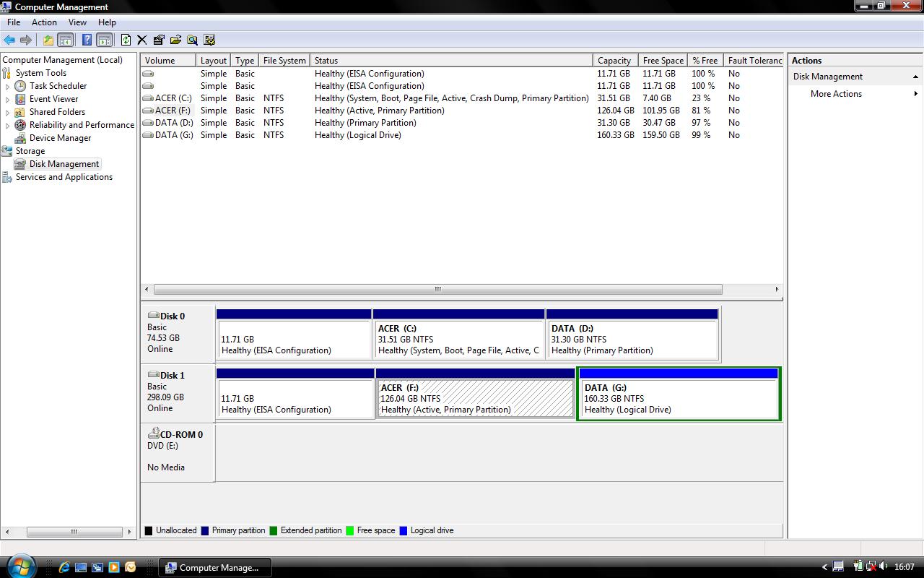Open Properties via the toolbar icon

coord(159,40)
